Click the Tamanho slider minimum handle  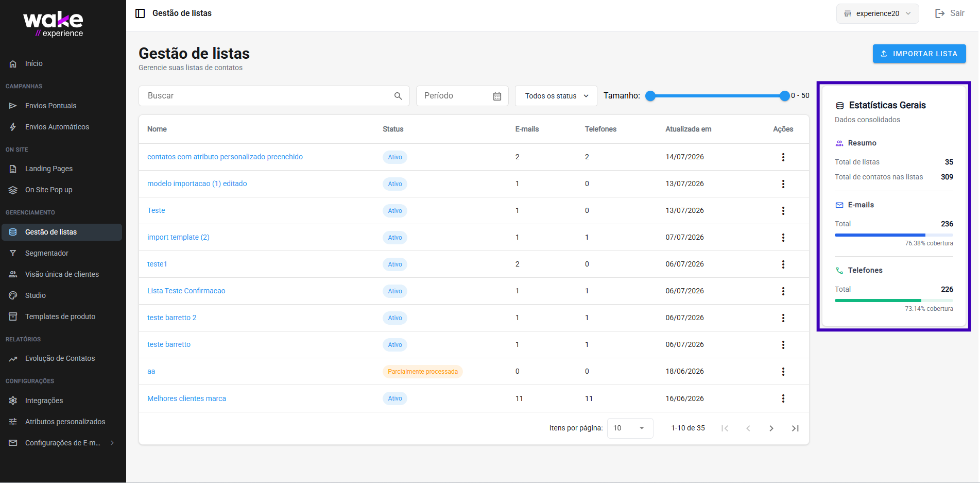650,96
